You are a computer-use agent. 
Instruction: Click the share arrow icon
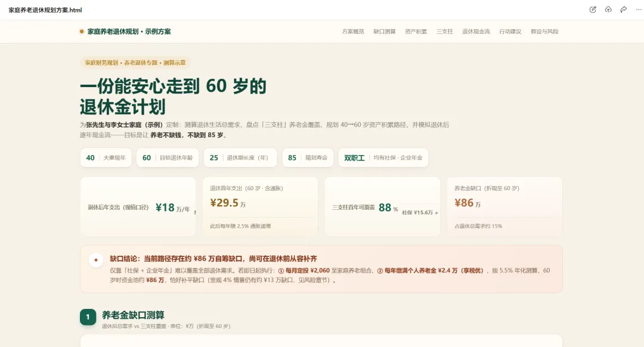624,10
